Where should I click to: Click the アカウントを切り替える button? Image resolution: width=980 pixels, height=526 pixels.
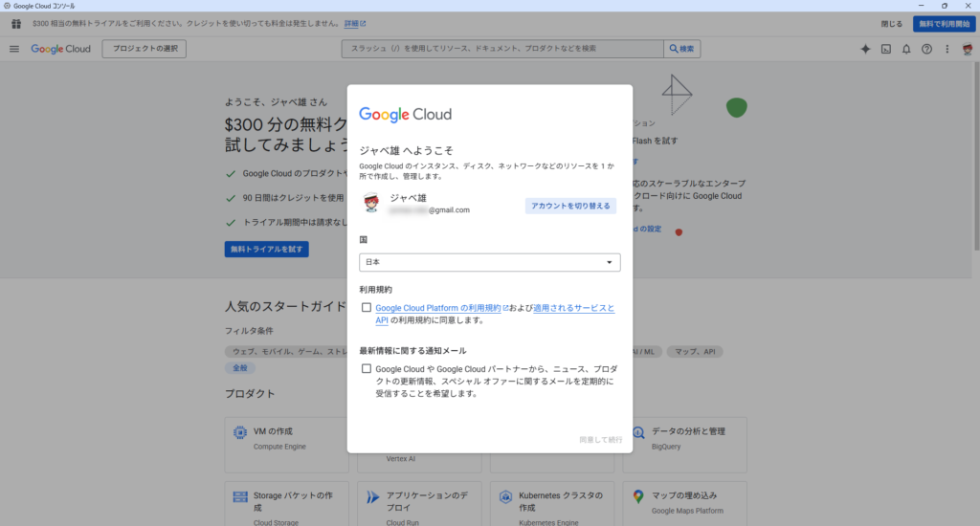tap(570, 206)
